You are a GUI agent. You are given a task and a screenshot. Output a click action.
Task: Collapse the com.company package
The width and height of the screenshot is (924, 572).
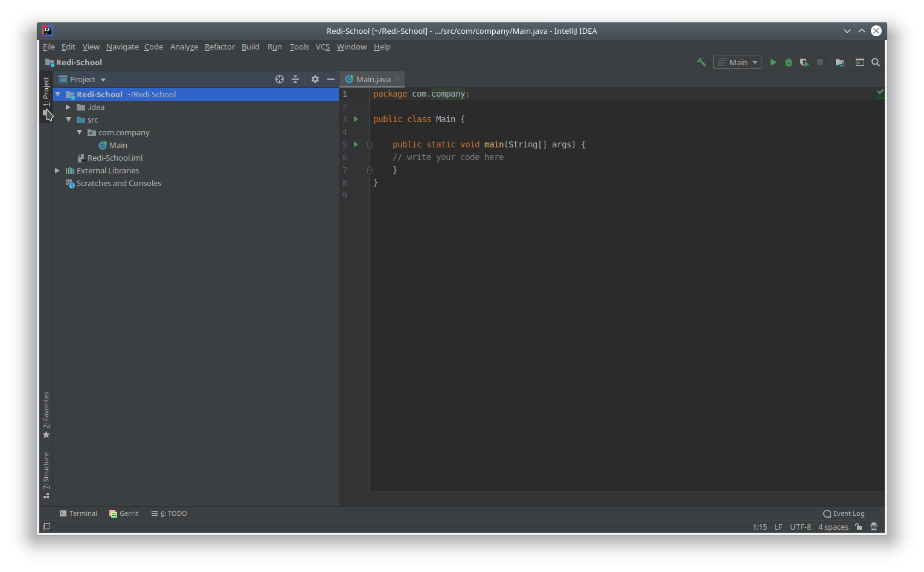click(x=79, y=132)
